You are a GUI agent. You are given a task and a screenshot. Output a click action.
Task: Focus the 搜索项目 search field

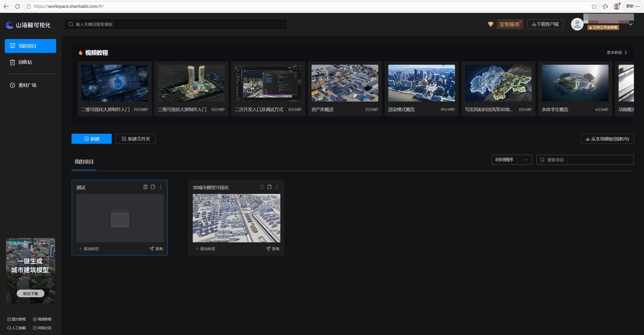(585, 160)
